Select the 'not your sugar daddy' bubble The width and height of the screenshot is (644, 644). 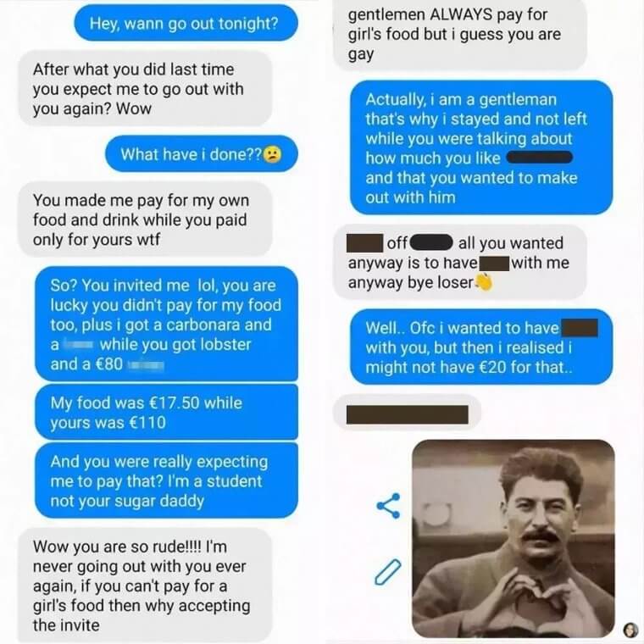tap(166, 480)
